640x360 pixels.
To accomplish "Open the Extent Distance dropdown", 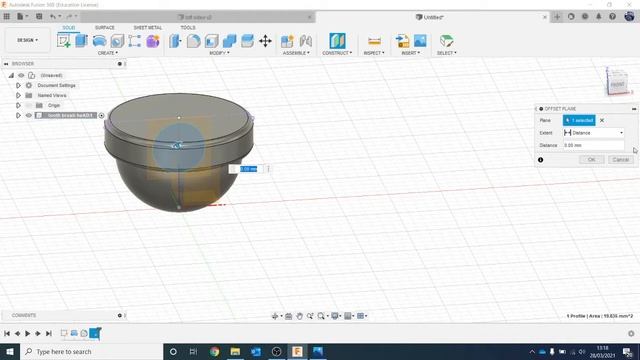I will click(593, 133).
